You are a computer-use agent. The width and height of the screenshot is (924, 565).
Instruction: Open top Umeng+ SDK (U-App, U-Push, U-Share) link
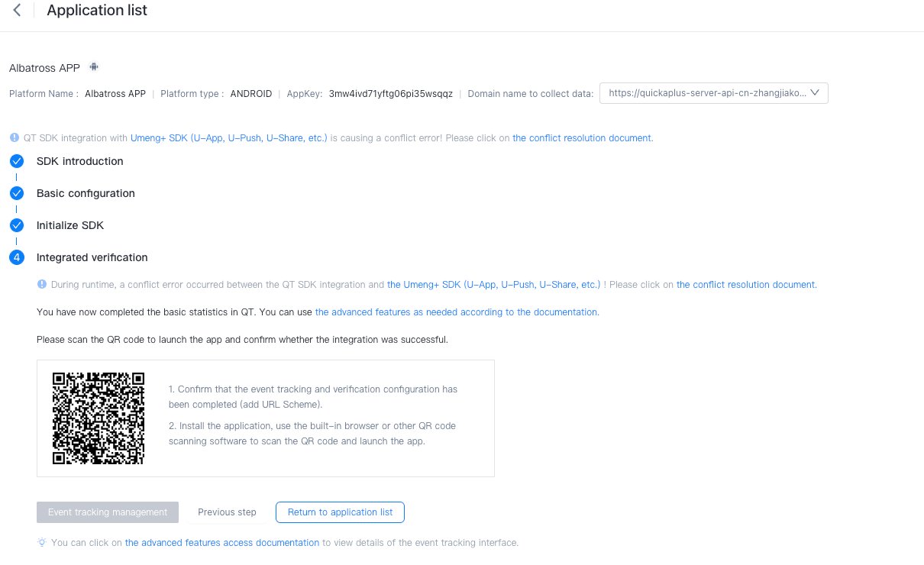click(228, 138)
